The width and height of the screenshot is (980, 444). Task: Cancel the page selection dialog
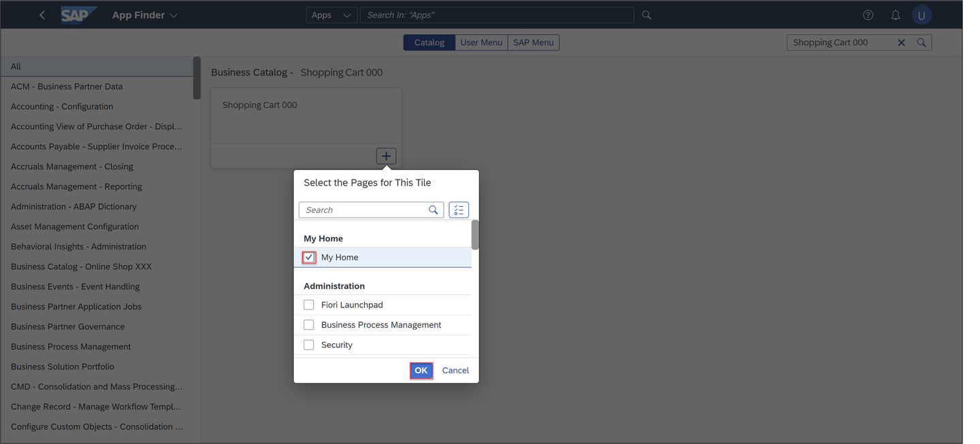455,371
